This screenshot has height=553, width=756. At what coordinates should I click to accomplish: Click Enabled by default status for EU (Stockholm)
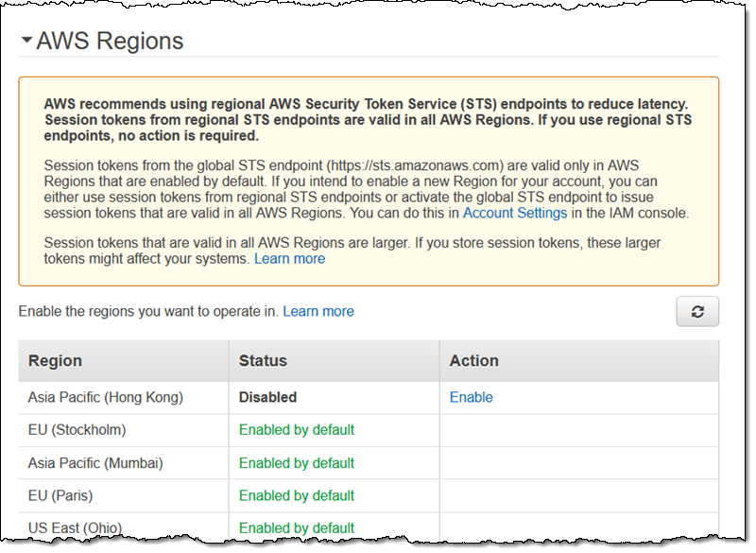[296, 430]
